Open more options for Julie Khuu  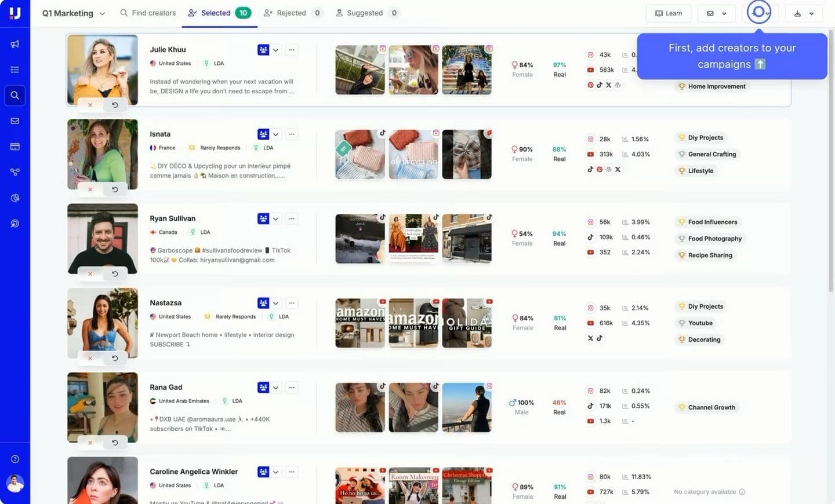292,50
